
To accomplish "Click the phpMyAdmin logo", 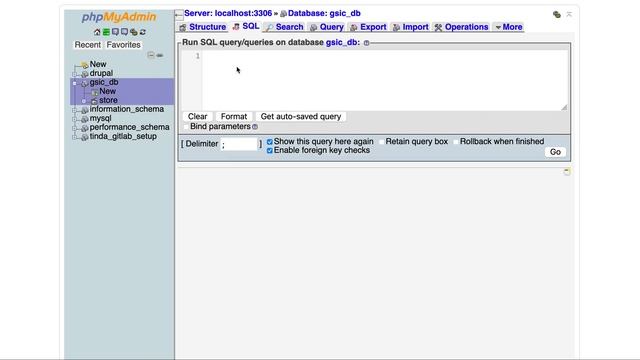I will pos(119,17).
